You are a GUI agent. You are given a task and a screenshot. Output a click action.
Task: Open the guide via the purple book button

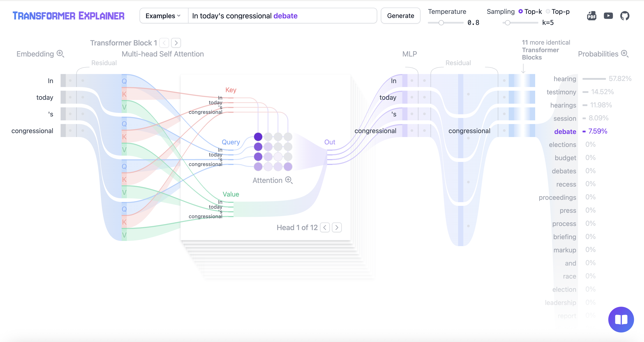[621, 319]
